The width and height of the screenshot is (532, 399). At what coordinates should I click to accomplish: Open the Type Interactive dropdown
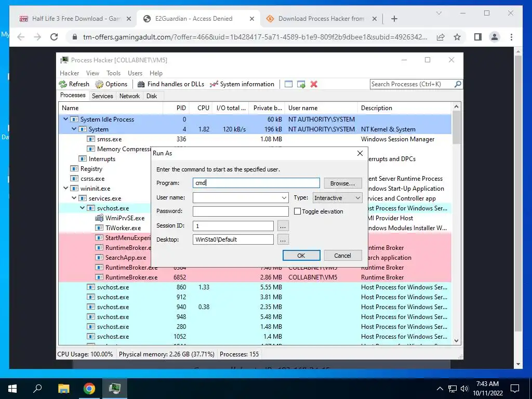coord(337,198)
